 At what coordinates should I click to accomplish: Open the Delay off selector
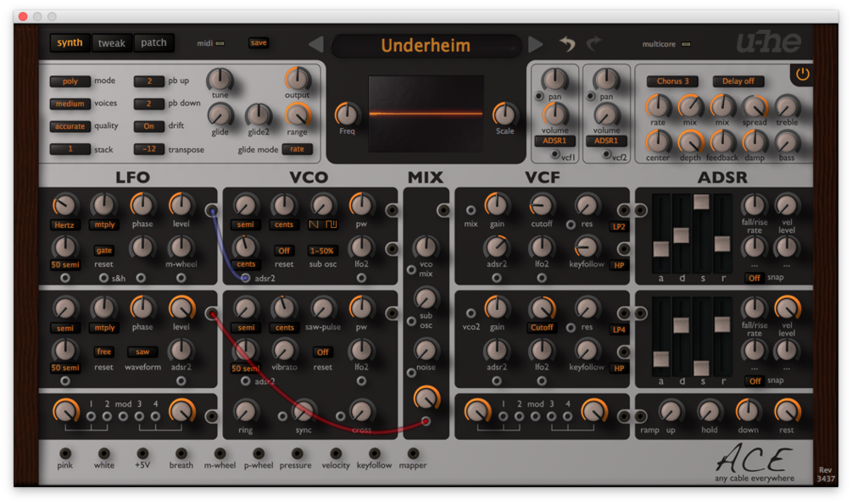coord(738,81)
